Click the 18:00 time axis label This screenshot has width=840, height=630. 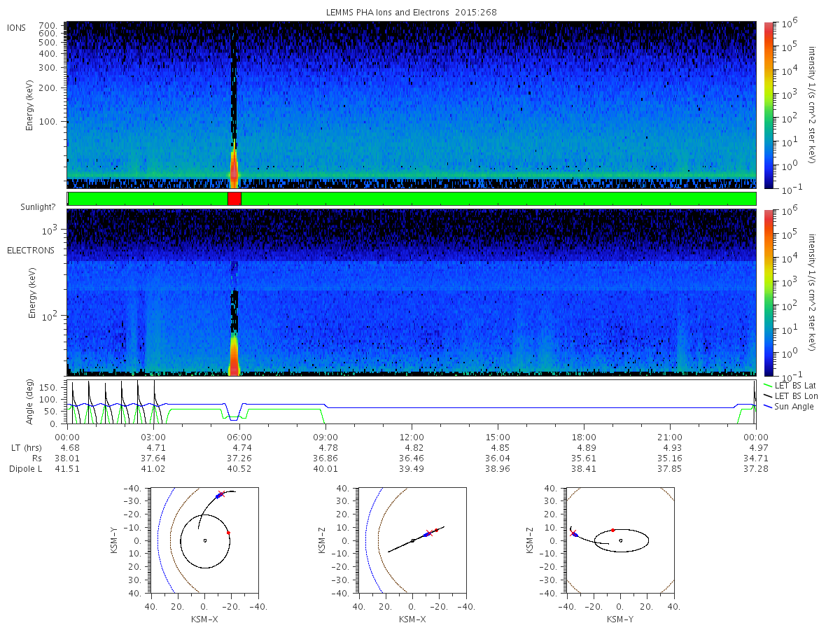coord(584,437)
